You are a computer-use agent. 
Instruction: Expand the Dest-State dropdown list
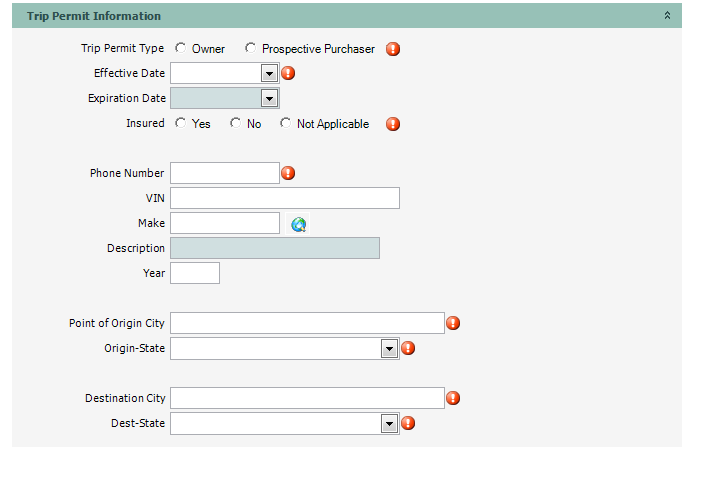click(389, 423)
